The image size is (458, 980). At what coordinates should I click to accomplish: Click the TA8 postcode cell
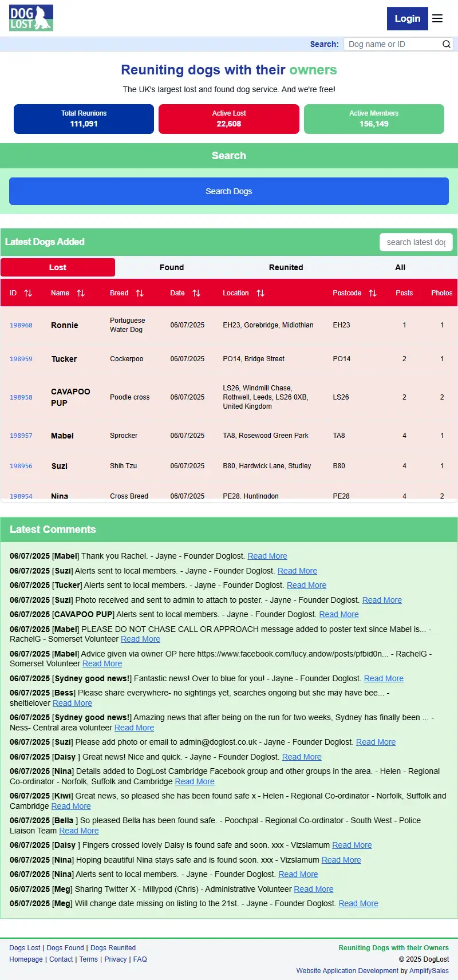[339, 436]
